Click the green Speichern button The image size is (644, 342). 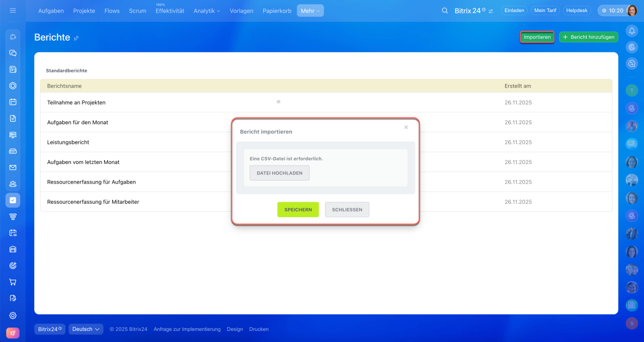tap(298, 210)
